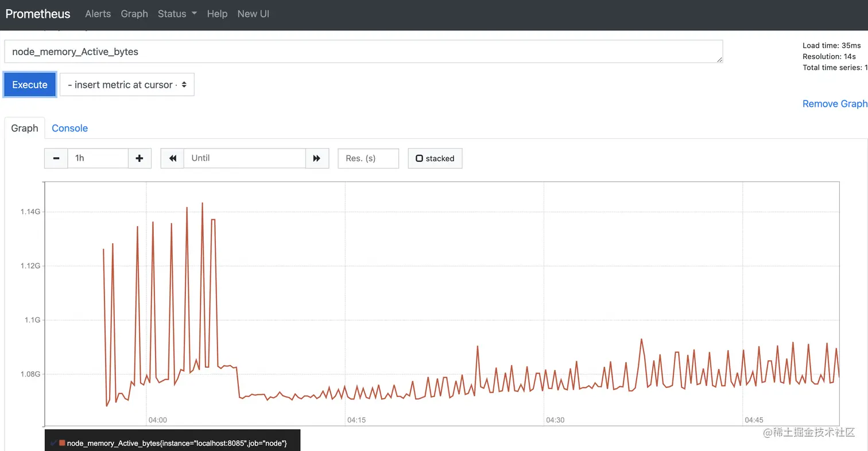
Task: Click the 1.08G y-axis label
Action: 30,374
